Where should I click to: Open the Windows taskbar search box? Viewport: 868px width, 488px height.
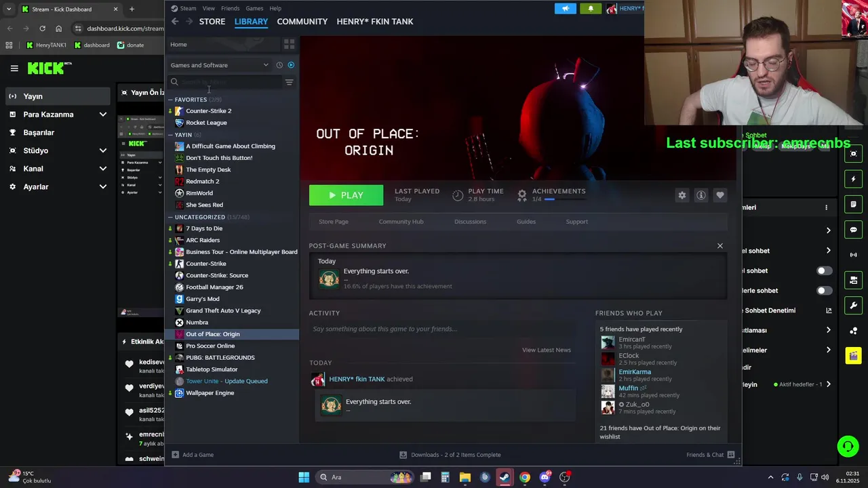point(365,477)
